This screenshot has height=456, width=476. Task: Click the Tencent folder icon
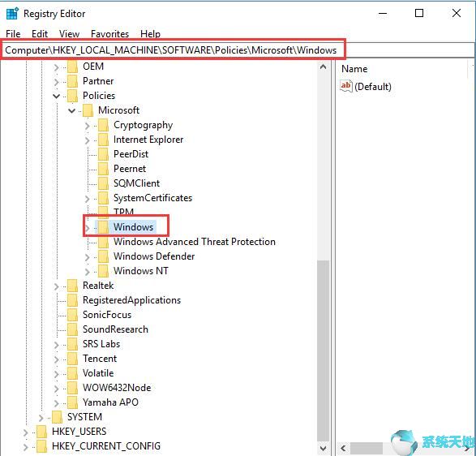72,359
